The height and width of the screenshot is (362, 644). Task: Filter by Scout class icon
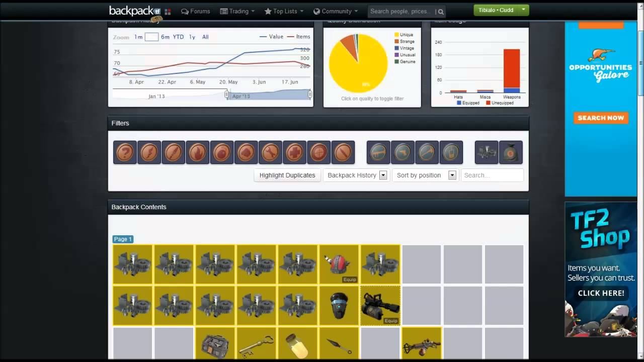pyautogui.click(x=149, y=152)
